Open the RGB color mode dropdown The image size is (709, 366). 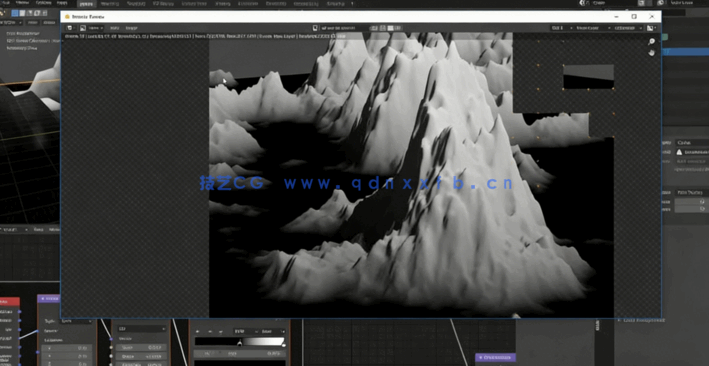[245, 332]
